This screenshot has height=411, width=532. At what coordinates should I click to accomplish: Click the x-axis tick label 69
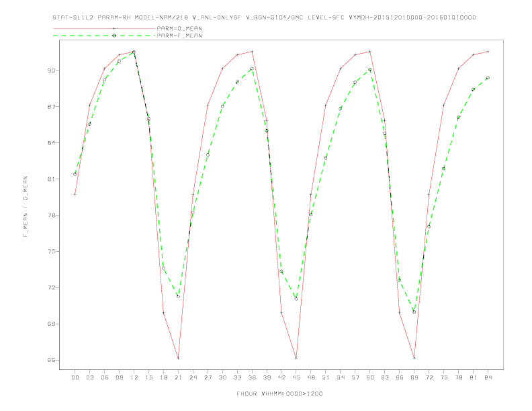coord(414,377)
